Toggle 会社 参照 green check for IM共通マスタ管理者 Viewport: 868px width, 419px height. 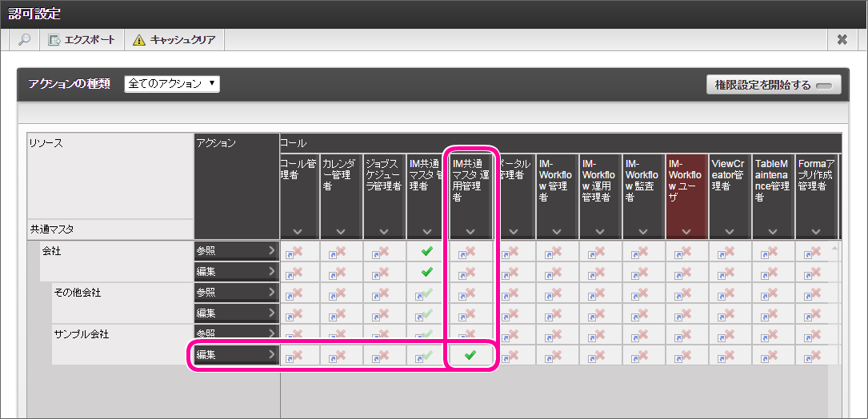coord(427,251)
